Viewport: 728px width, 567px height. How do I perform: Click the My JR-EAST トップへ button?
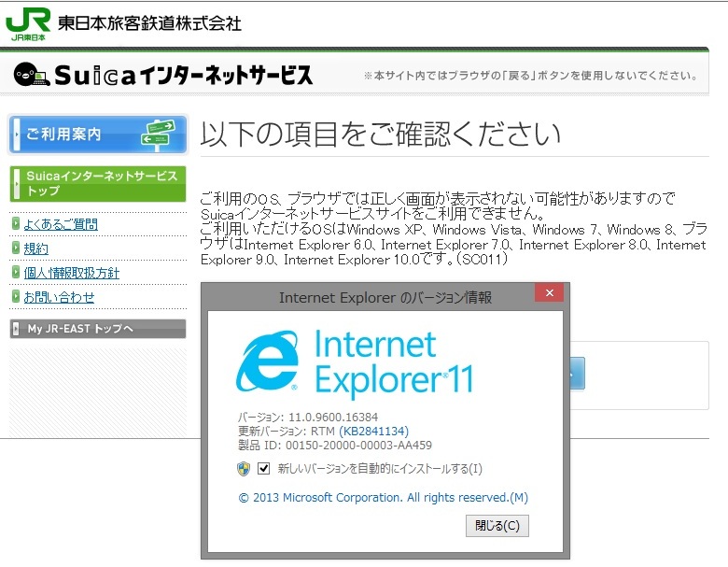98,329
